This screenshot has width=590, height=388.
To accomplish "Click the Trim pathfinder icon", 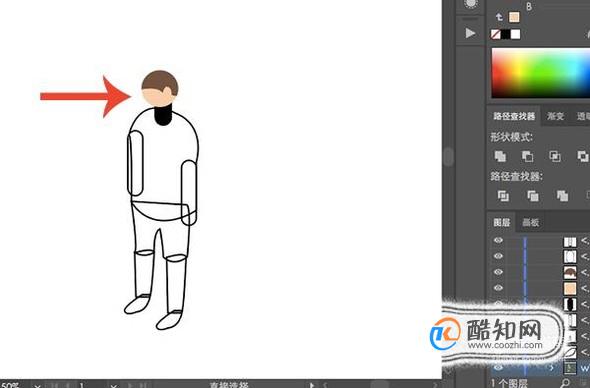I will [533, 196].
